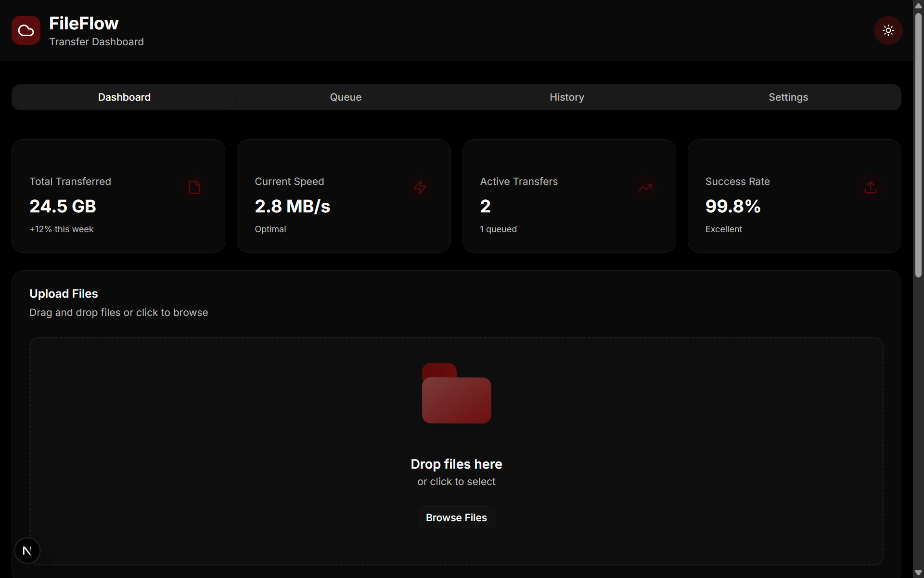Image resolution: width=924 pixels, height=578 pixels.
Task: Open the Next.js dev tools badge
Action: tap(27, 551)
